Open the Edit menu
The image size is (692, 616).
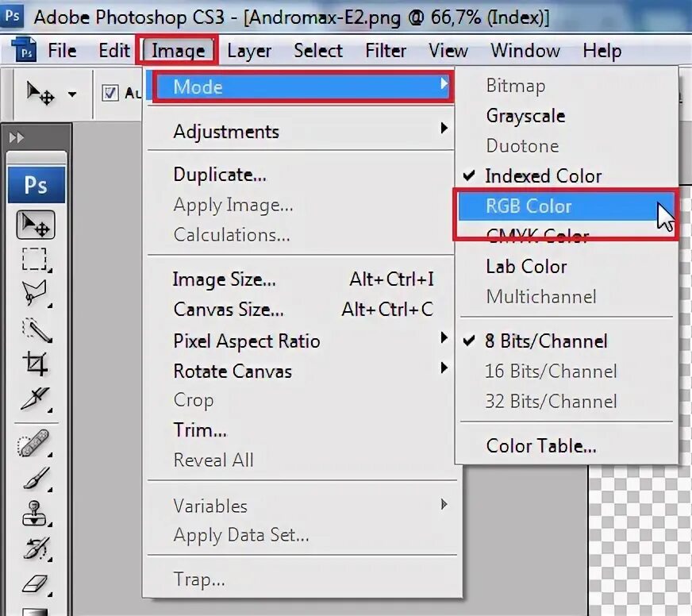click(113, 50)
